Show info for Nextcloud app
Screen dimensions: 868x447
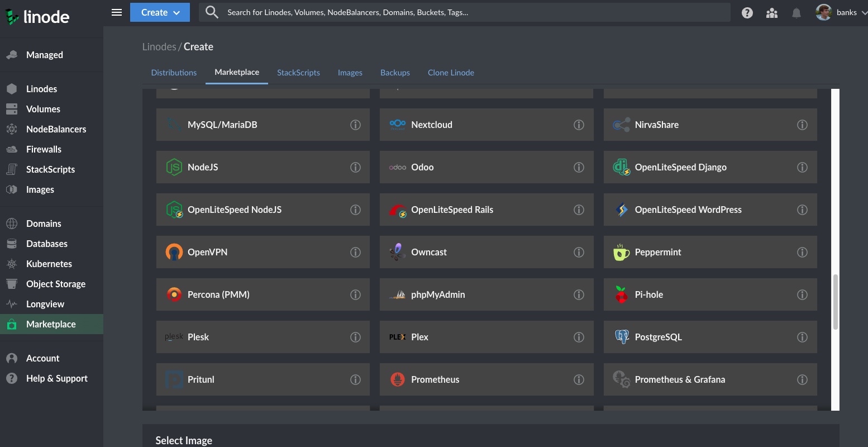pyautogui.click(x=579, y=125)
